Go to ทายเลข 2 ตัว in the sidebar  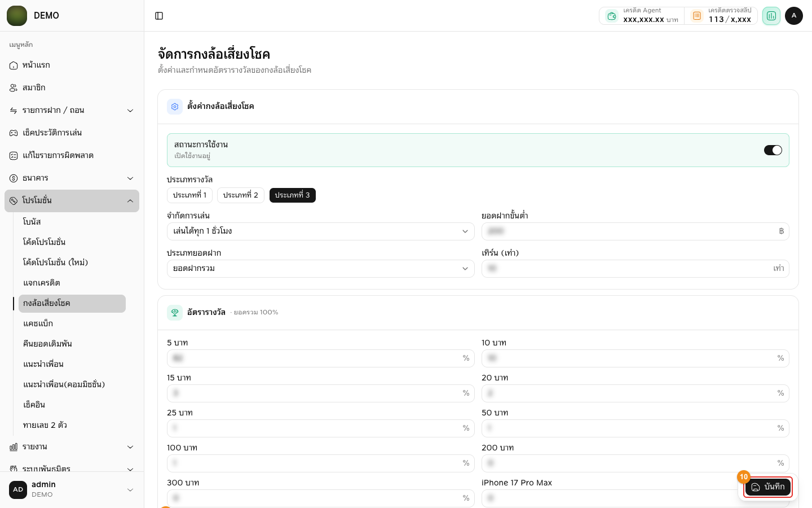tap(72, 426)
